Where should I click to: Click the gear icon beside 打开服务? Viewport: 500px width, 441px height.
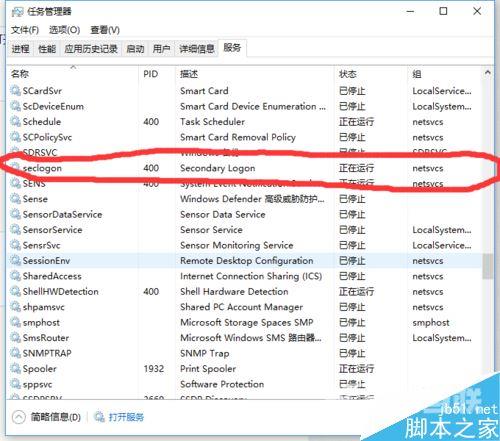point(99,417)
